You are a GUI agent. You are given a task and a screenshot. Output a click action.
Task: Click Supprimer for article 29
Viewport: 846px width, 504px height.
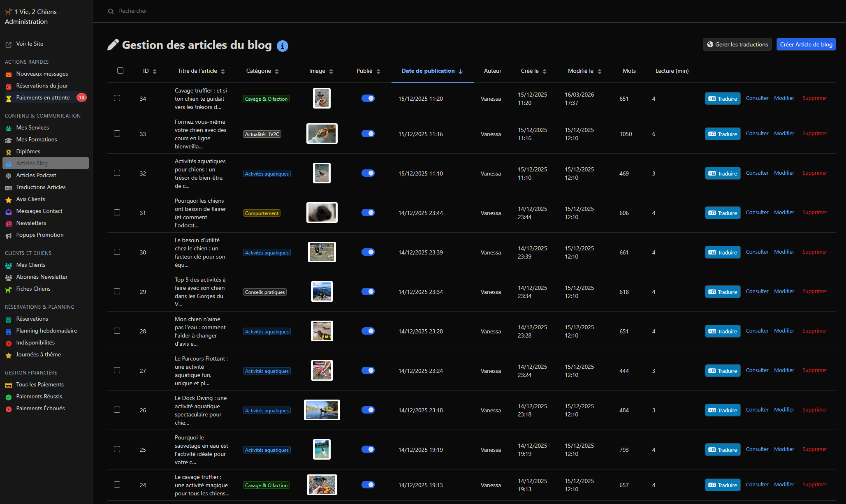(815, 291)
